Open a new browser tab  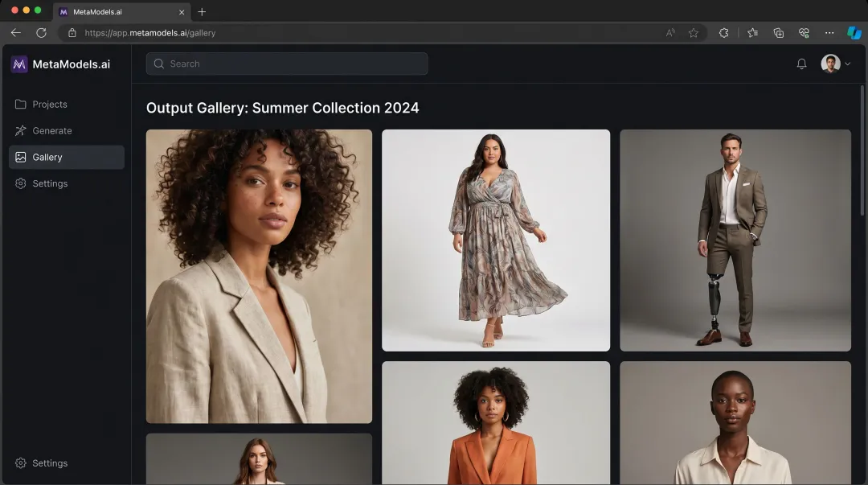pos(202,11)
